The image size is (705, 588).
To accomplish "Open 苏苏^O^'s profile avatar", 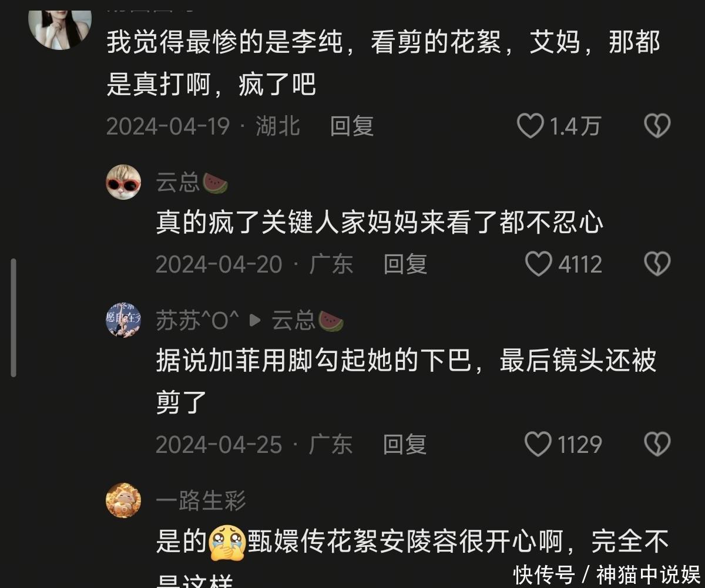I will [x=123, y=320].
